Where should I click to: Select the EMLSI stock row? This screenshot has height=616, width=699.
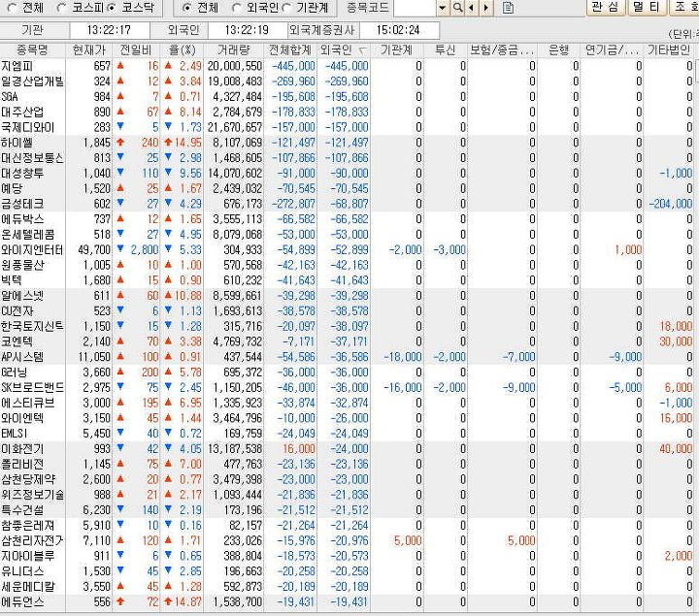[347, 434]
